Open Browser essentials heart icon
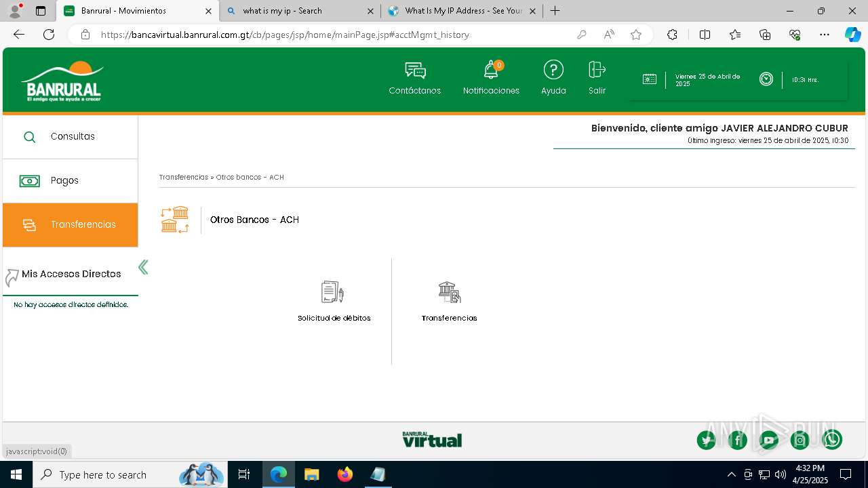This screenshot has height=488, width=868. [795, 35]
